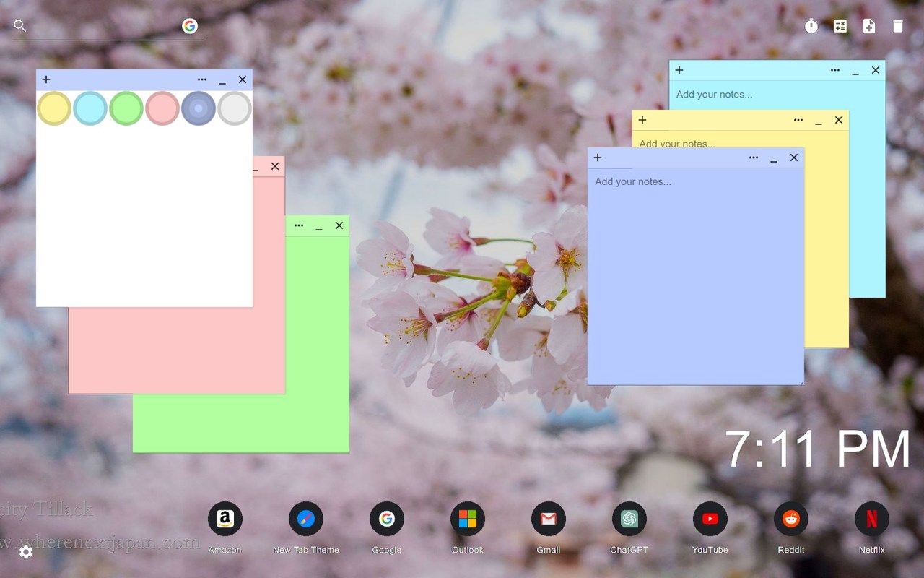Click the 7:11 PM clock
The image size is (924, 578).
(x=817, y=449)
